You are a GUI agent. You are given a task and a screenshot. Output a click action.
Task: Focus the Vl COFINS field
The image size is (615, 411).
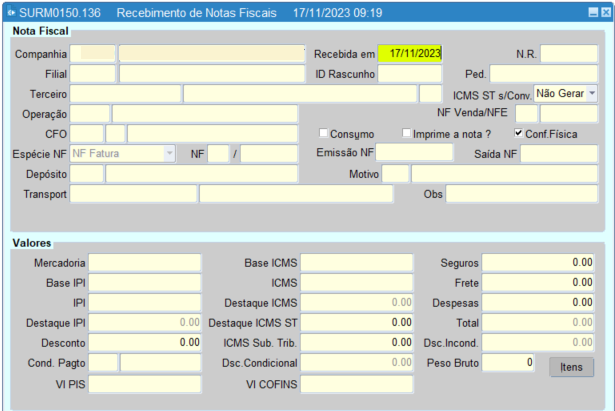(x=357, y=383)
